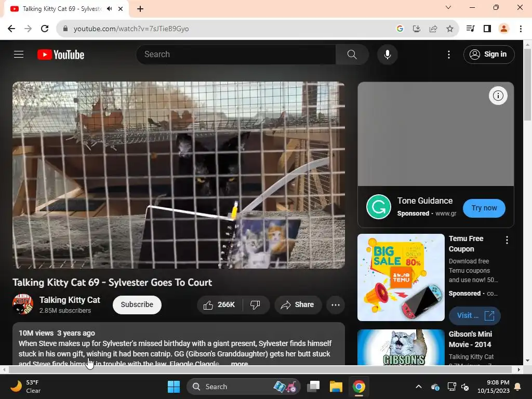The width and height of the screenshot is (532, 399).
Task: Mute tab via speaker icon on tab
Action: click(x=109, y=9)
